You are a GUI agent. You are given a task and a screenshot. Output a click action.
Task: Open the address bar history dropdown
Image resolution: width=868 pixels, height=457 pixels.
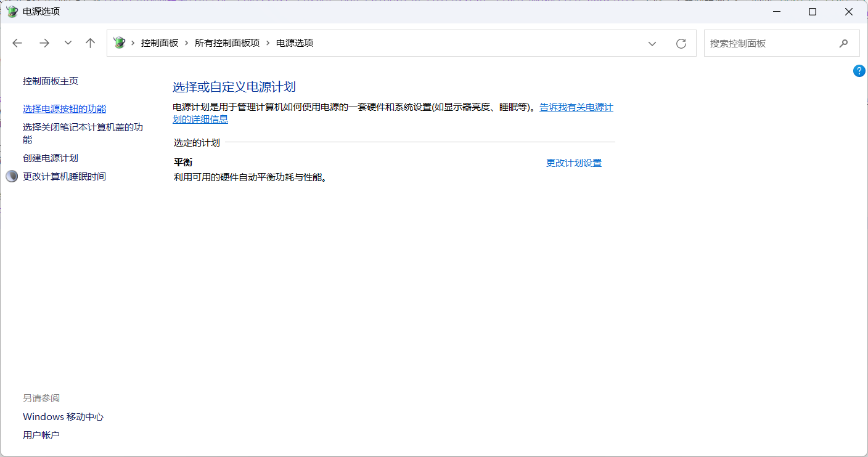point(652,43)
